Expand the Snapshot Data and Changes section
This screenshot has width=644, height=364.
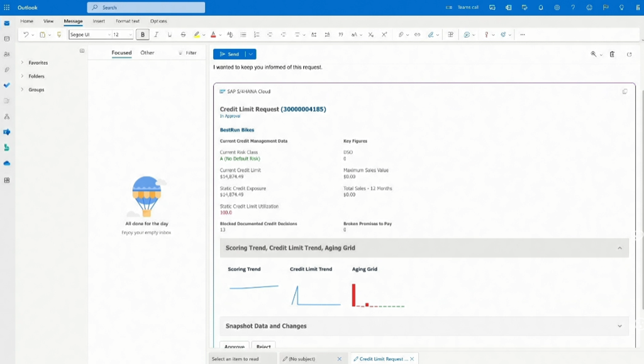[619, 326]
